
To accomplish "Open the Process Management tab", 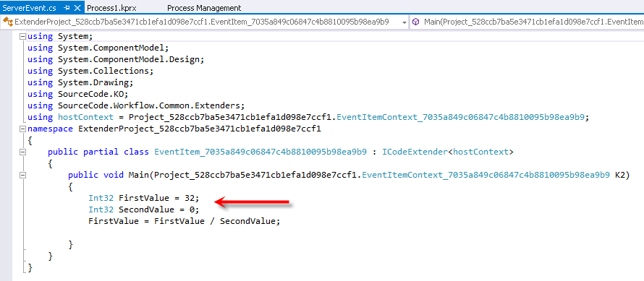I will click(204, 8).
